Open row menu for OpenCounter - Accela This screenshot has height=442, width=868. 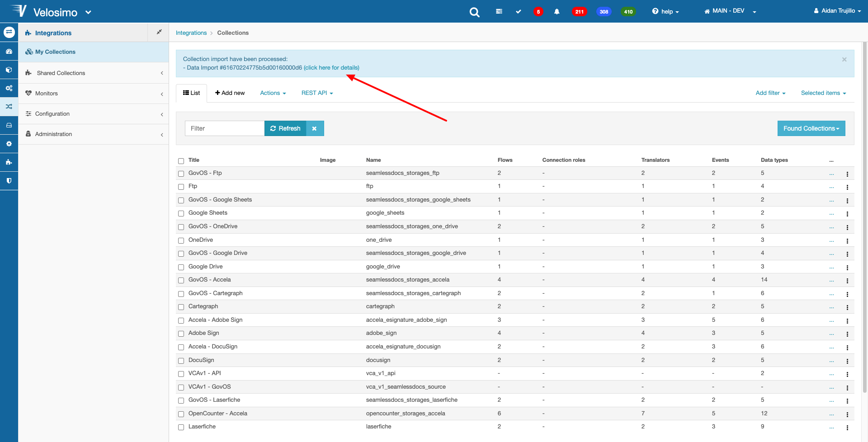pyautogui.click(x=847, y=414)
